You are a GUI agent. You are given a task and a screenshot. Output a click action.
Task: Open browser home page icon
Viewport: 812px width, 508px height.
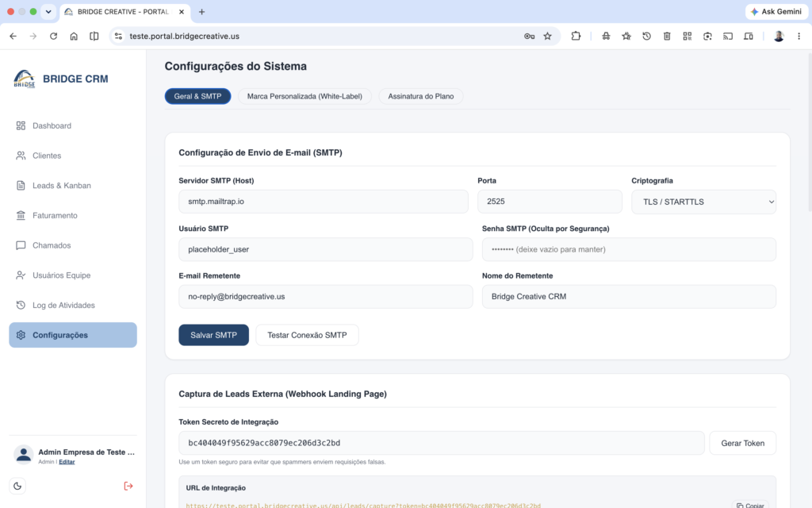coord(74,37)
